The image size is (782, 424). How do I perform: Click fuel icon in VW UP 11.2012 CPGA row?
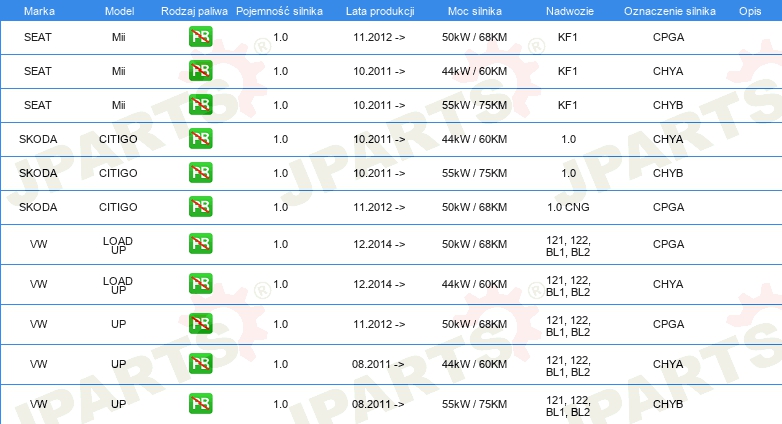click(x=200, y=324)
